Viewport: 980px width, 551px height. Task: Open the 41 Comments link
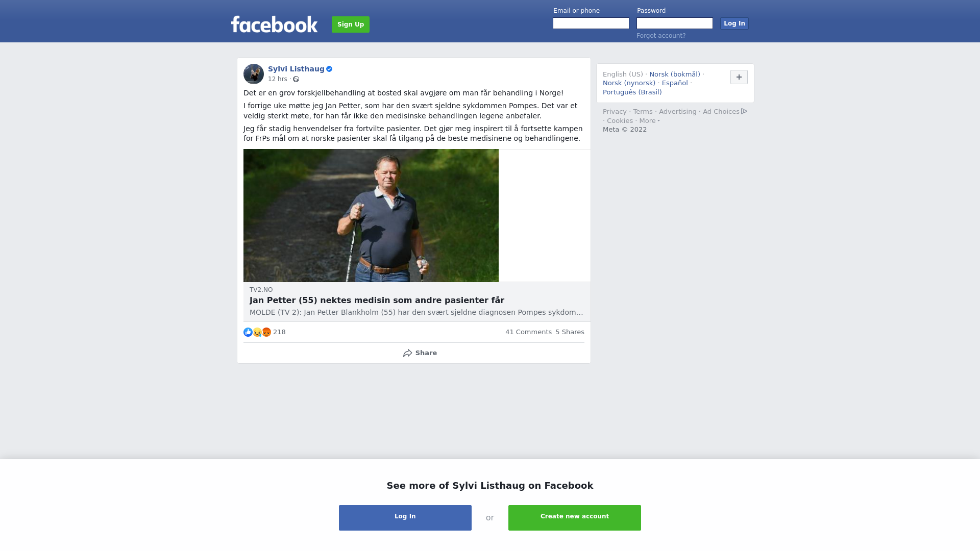(528, 332)
